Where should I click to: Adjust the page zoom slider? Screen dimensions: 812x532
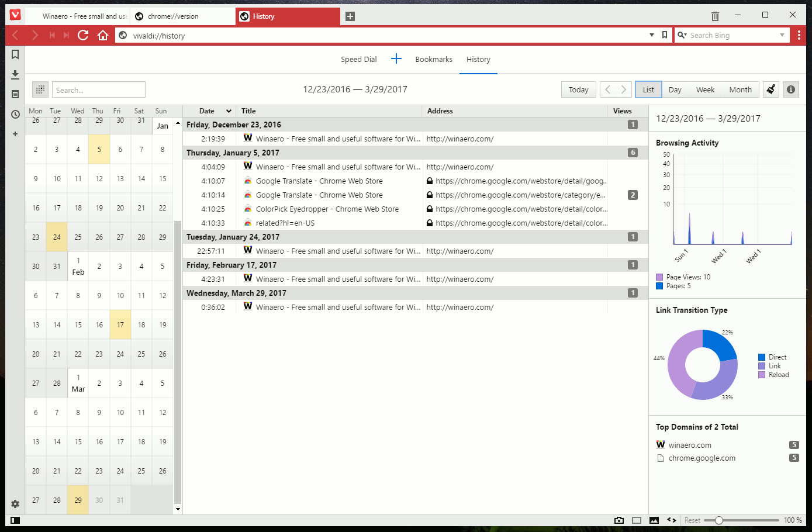click(741, 520)
